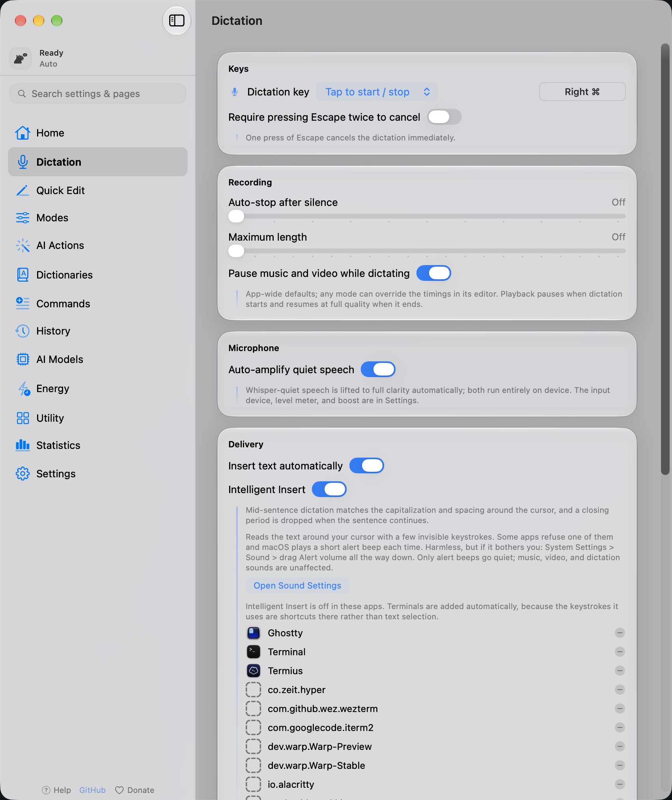Click the Quick Edit pencil icon
Image resolution: width=672 pixels, height=800 pixels.
pyautogui.click(x=22, y=191)
